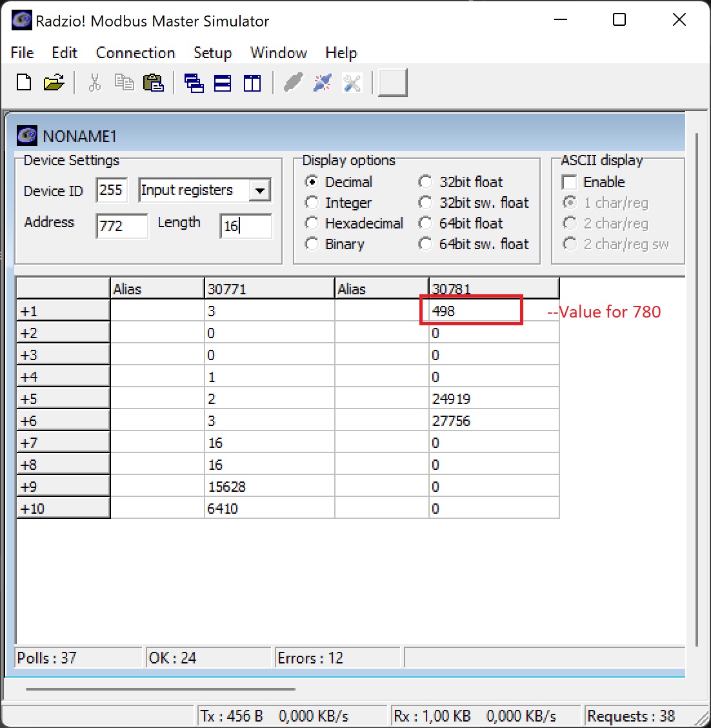Click the Open file folder icon

[54, 83]
